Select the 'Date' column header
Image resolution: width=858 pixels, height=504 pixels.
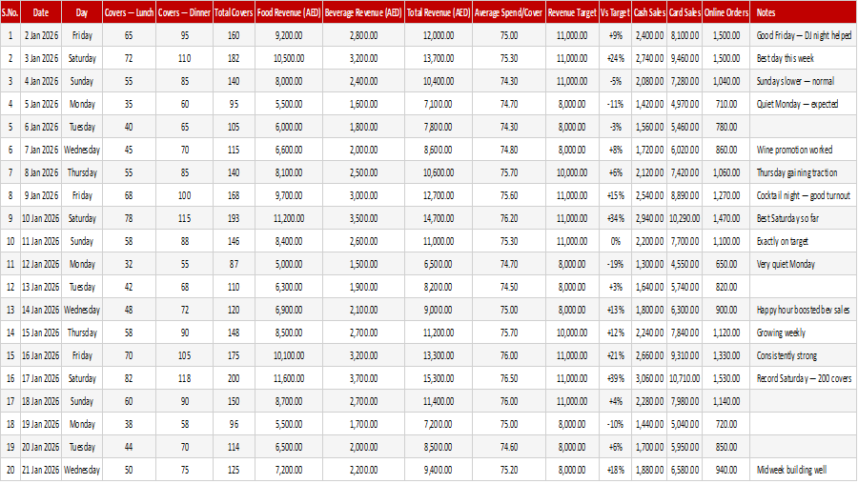[x=41, y=12]
